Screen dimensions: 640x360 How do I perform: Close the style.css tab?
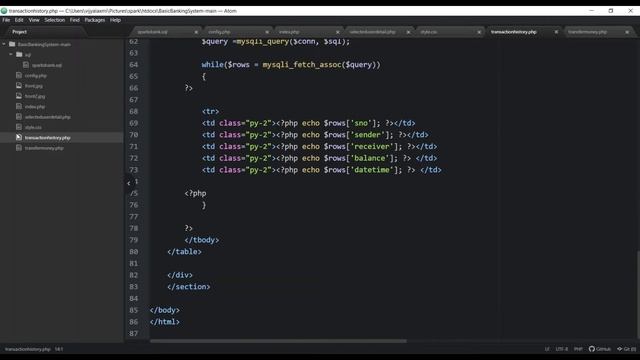[x=479, y=32]
